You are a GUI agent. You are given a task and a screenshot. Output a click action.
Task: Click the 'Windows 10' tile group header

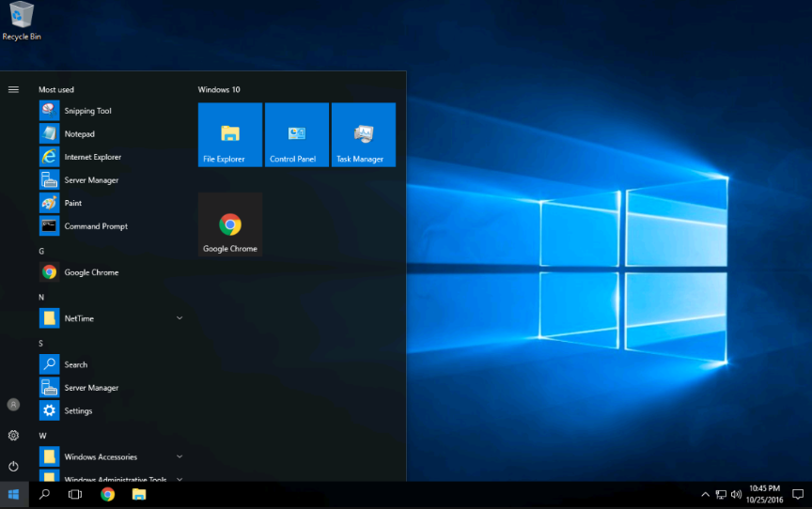pyautogui.click(x=219, y=89)
